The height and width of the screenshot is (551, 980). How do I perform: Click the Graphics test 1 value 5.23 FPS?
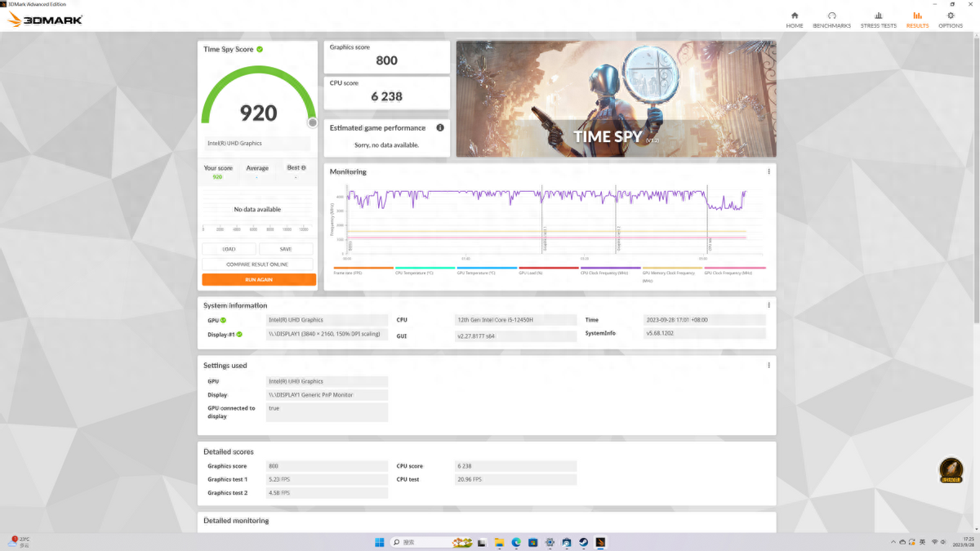(x=327, y=479)
